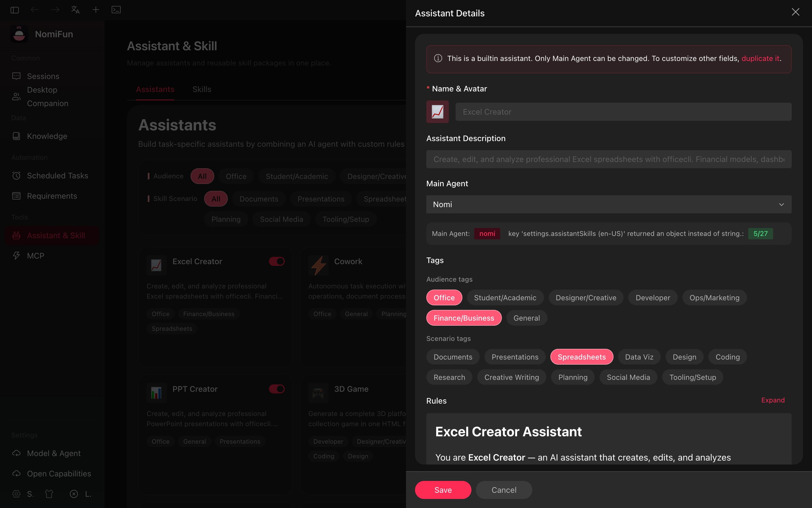Toggle the Developer audience tag
Screen dimensions: 812x508
click(653, 298)
